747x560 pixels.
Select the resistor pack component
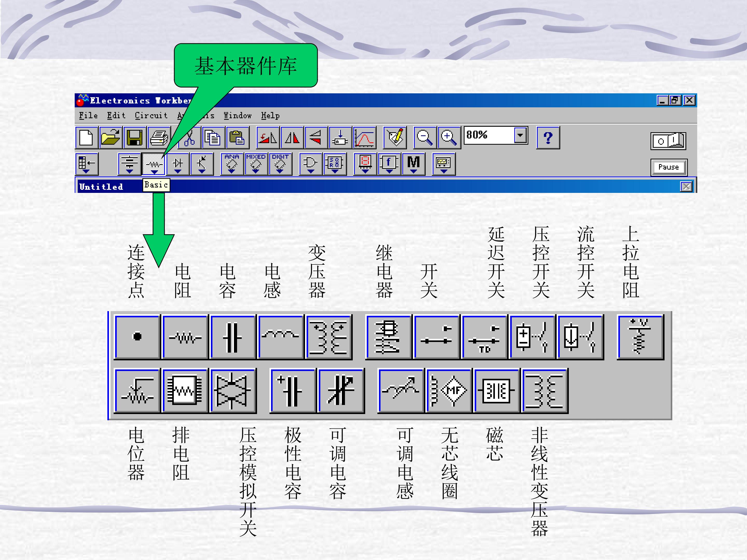pyautogui.click(x=185, y=390)
